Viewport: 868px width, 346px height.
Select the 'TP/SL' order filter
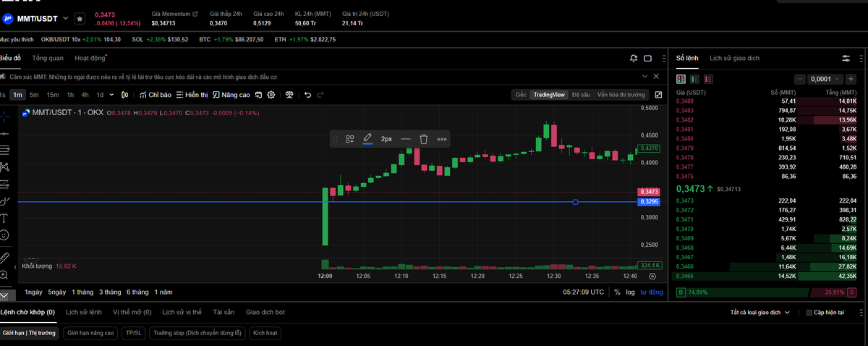[133, 333]
